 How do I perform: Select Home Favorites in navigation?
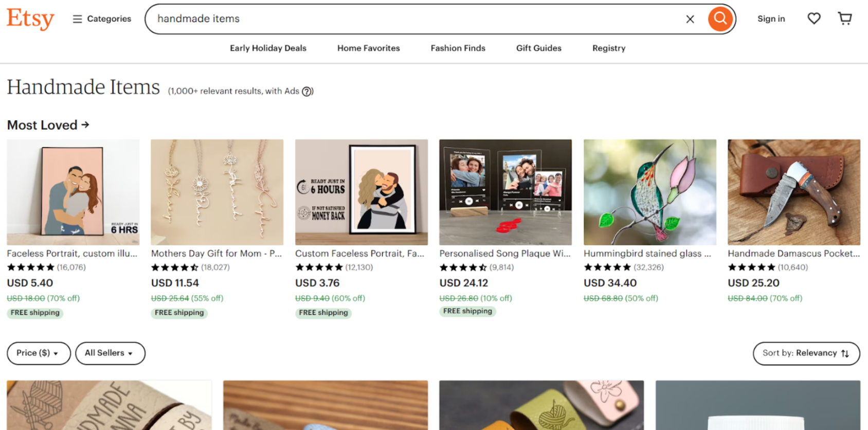[x=368, y=48]
